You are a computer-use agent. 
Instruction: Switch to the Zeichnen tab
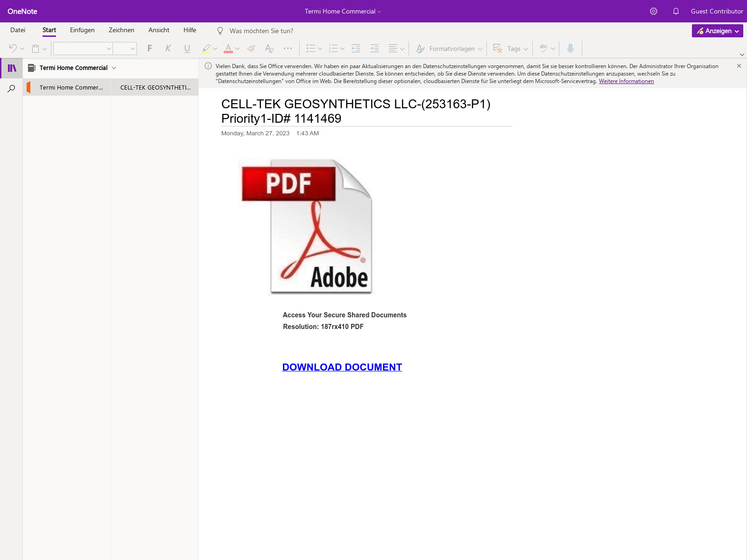click(121, 30)
